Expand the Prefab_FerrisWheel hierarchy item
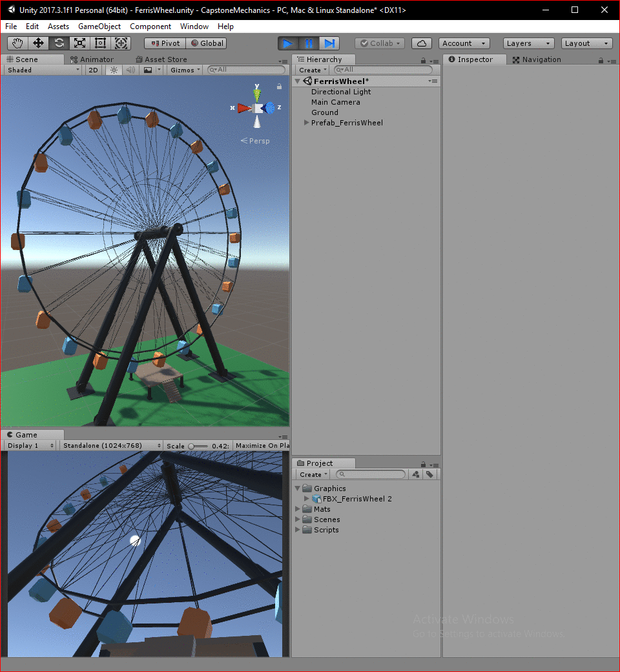 [306, 123]
